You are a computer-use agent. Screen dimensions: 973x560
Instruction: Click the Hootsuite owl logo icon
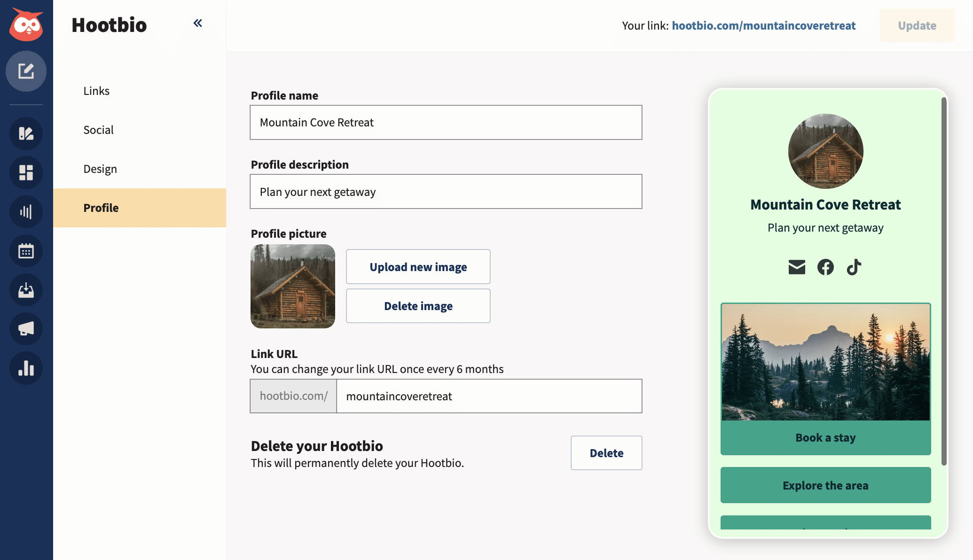pos(26,26)
